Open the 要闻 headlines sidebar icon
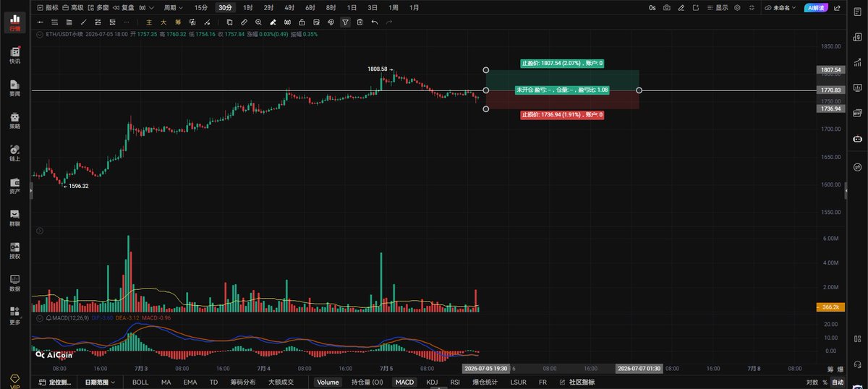 point(14,87)
